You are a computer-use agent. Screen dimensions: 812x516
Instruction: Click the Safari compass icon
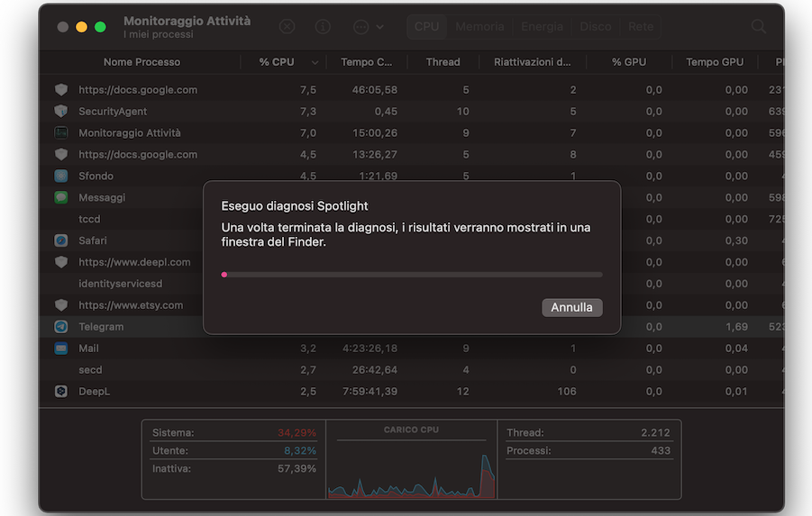click(61, 240)
